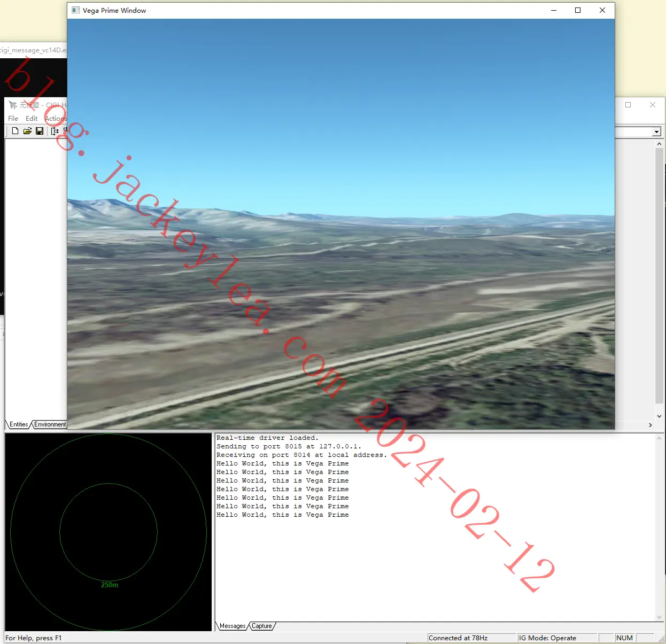Open the Actions menu
The height and width of the screenshot is (644, 666).
[56, 118]
